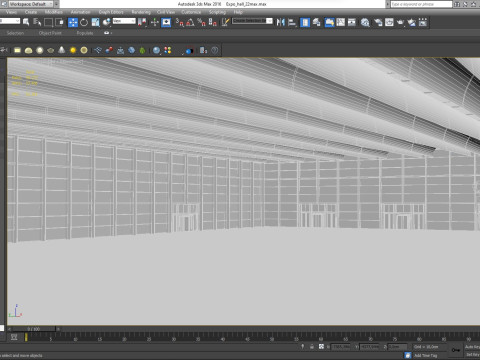This screenshot has height=360, width=480.
Task: Click the glowing sphere light icon
Action: pyautogui.click(x=40, y=50)
